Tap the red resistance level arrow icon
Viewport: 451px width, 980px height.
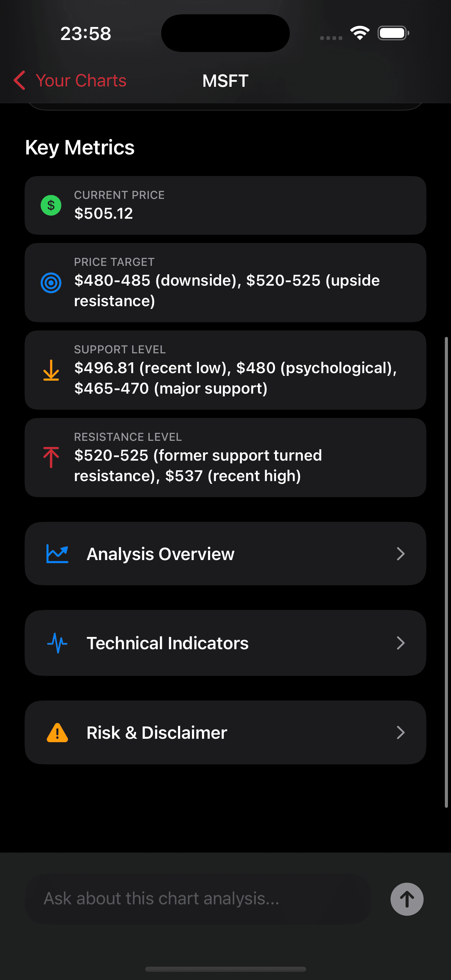(51, 457)
